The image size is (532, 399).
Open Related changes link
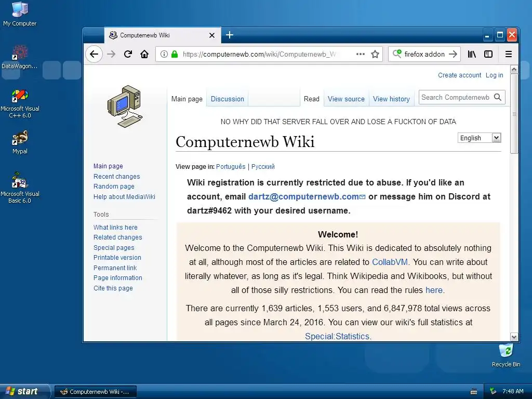[118, 237]
